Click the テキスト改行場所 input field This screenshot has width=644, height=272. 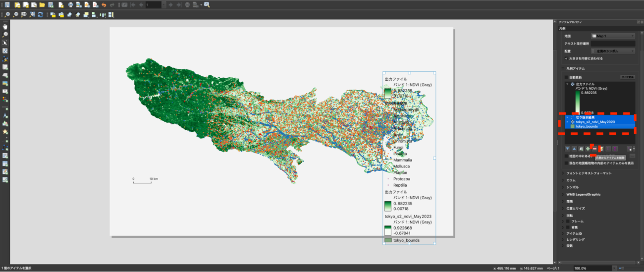click(x=612, y=44)
